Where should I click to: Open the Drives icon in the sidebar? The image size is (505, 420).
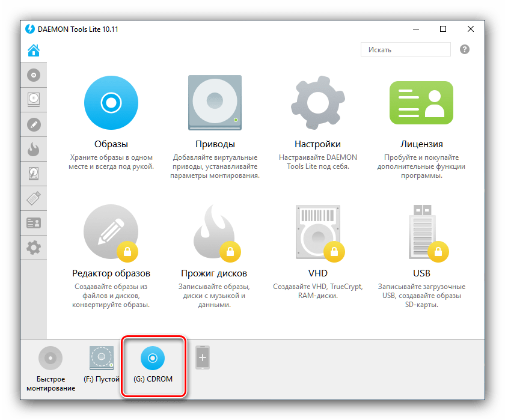pyautogui.click(x=34, y=100)
